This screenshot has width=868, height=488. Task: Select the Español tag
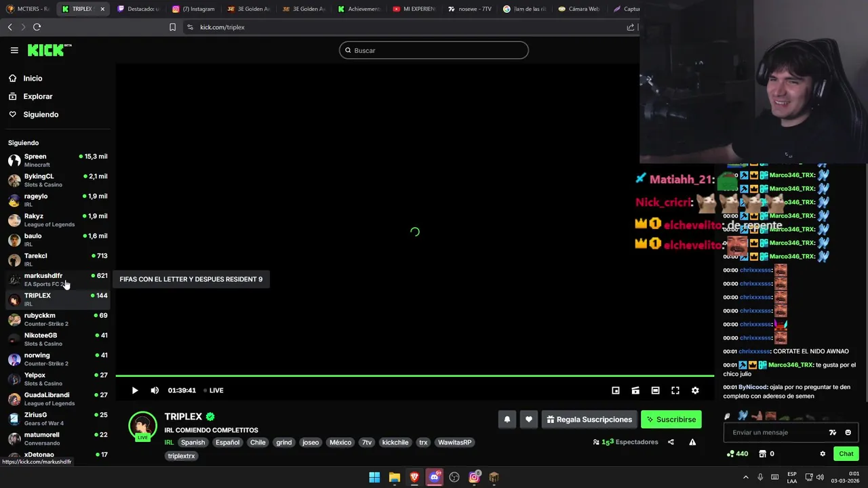(x=227, y=443)
